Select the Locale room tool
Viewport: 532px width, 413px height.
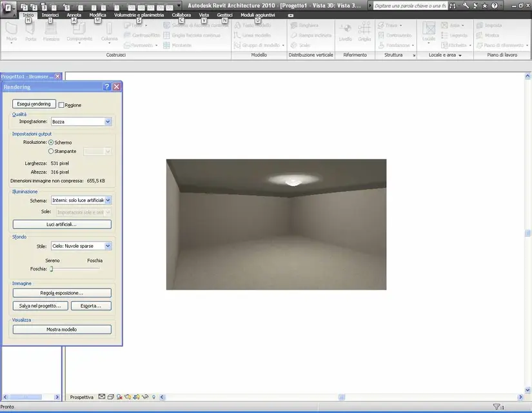click(x=429, y=33)
